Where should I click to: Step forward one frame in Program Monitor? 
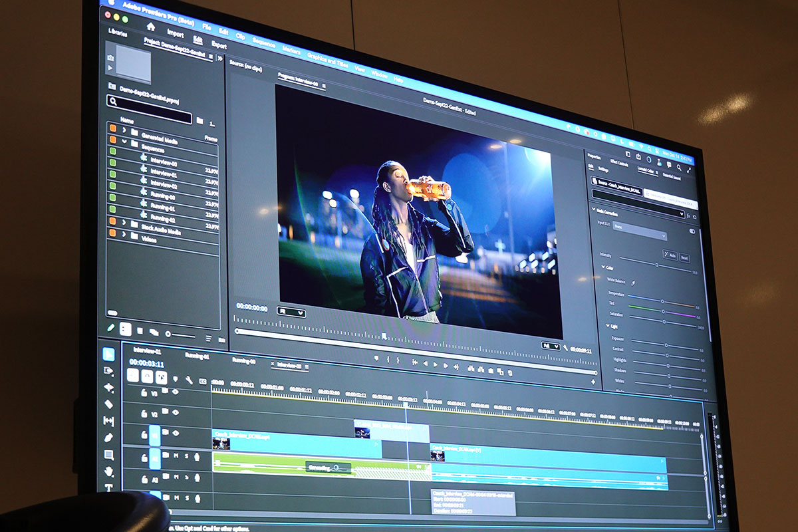click(446, 365)
